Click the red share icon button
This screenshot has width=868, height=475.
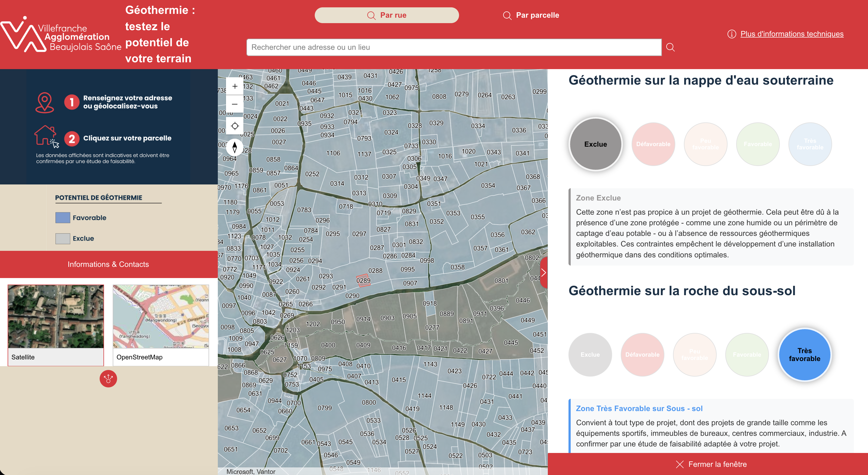tap(108, 379)
